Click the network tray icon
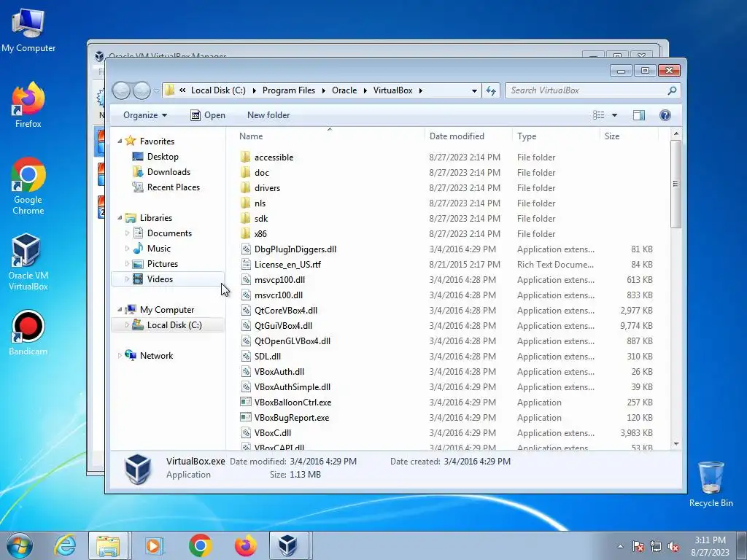Screen dimensions: 747x560 coord(656,547)
